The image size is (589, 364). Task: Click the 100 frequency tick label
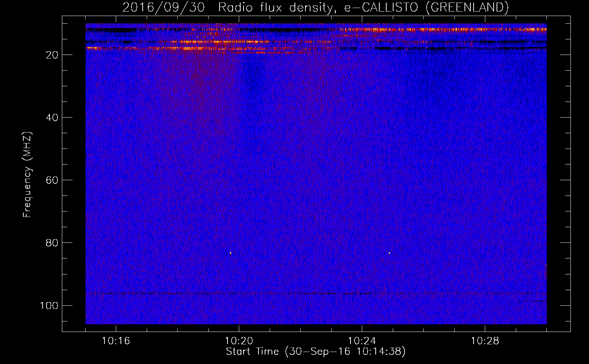pyautogui.click(x=49, y=305)
